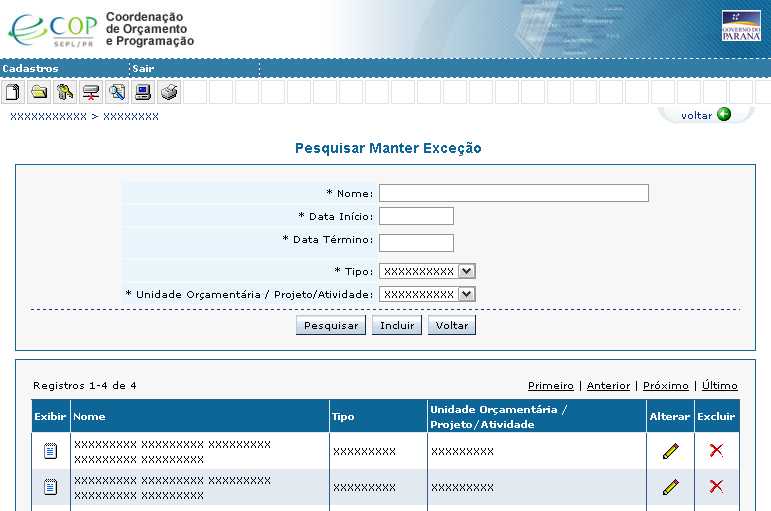Click the open folder toolbar icon
The image size is (771, 511).
(x=39, y=93)
